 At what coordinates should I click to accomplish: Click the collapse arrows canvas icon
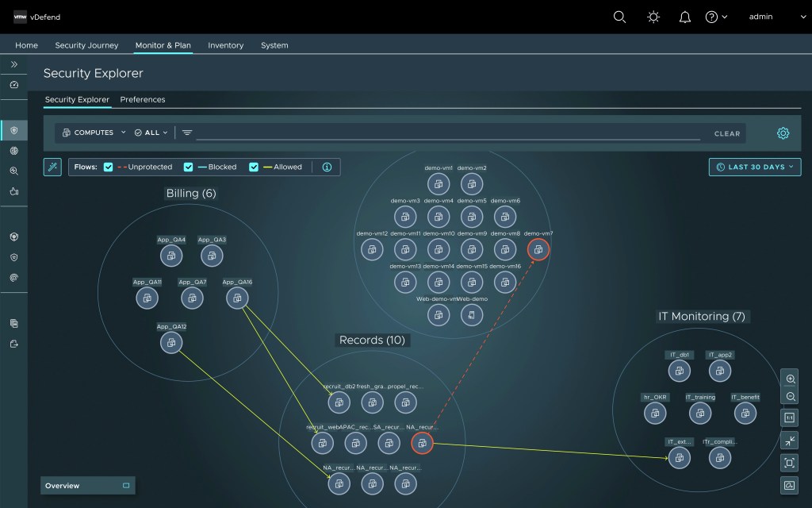click(789, 441)
